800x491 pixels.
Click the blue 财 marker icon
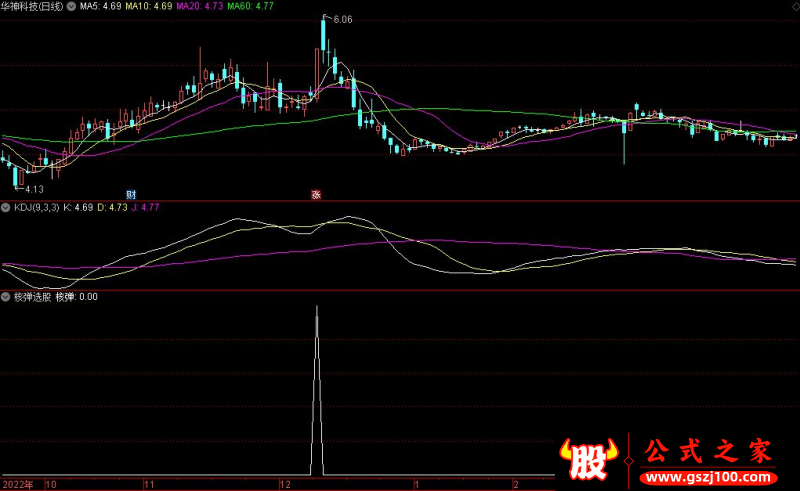[130, 193]
